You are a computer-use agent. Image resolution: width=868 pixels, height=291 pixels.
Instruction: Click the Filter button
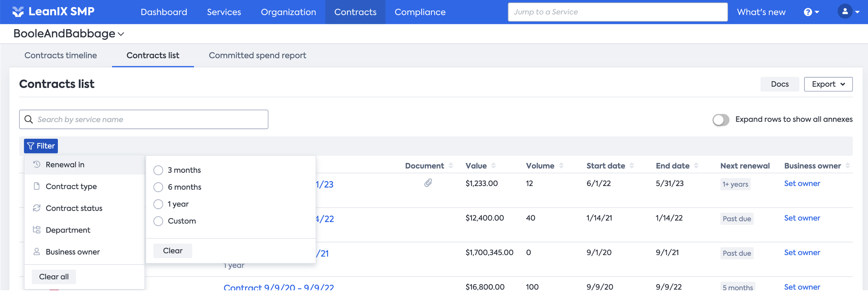(41, 146)
